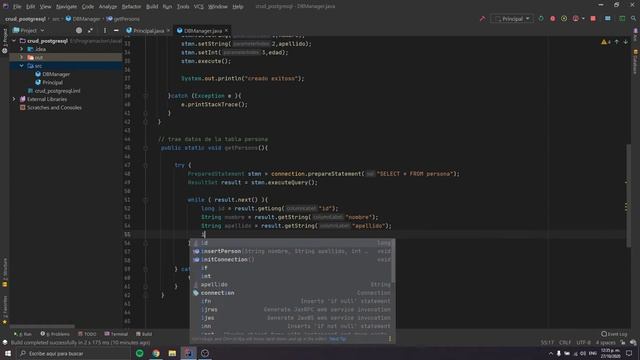
Task: Open the TODO tool window button
Action: tap(87, 334)
